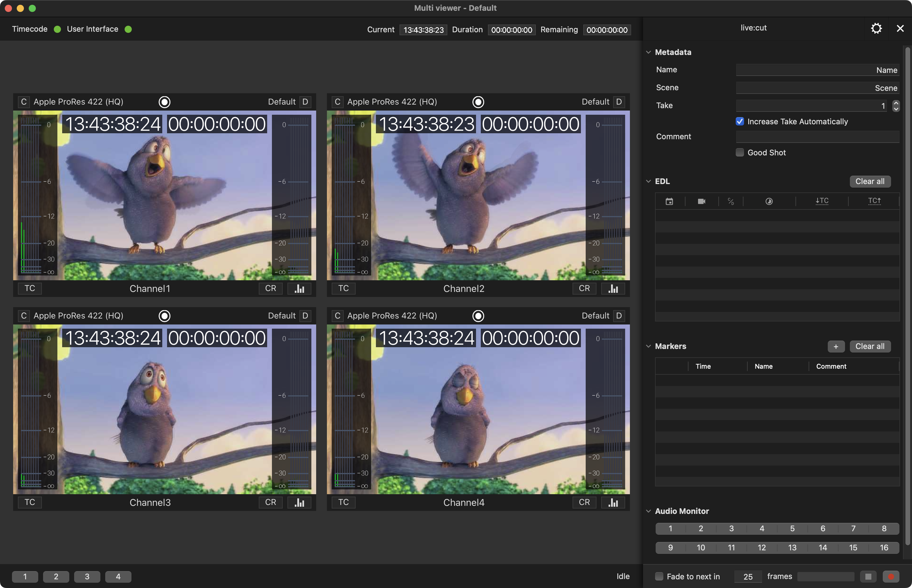
Task: Show Channel1 audio meter bars icon
Action: [x=300, y=289]
